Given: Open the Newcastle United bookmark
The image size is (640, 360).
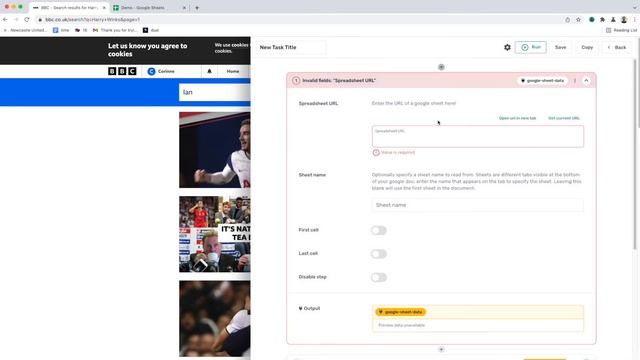Looking at the screenshot, I should pos(25,30).
